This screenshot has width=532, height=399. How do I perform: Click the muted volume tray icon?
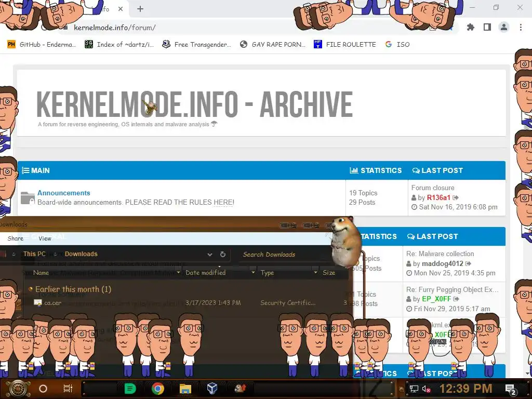click(x=426, y=389)
